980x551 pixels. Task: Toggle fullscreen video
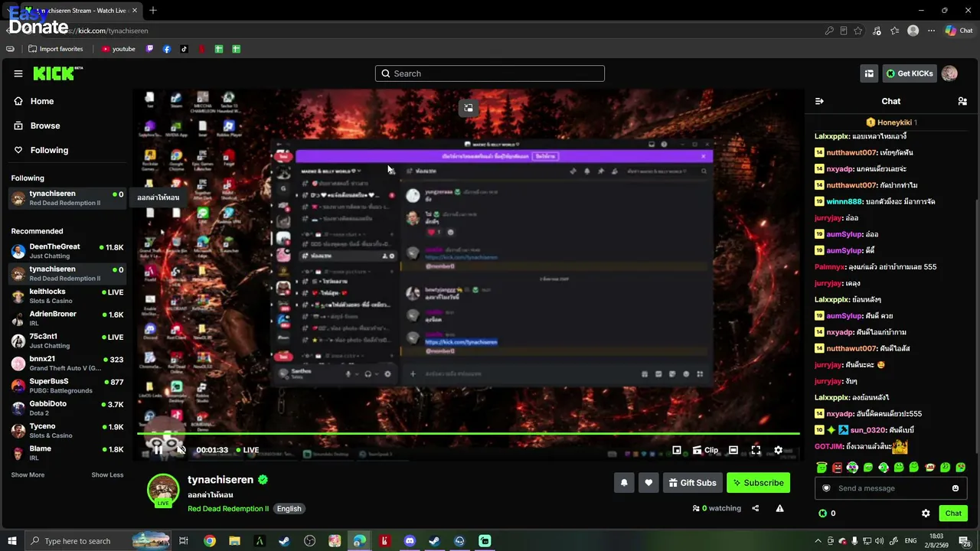click(756, 450)
